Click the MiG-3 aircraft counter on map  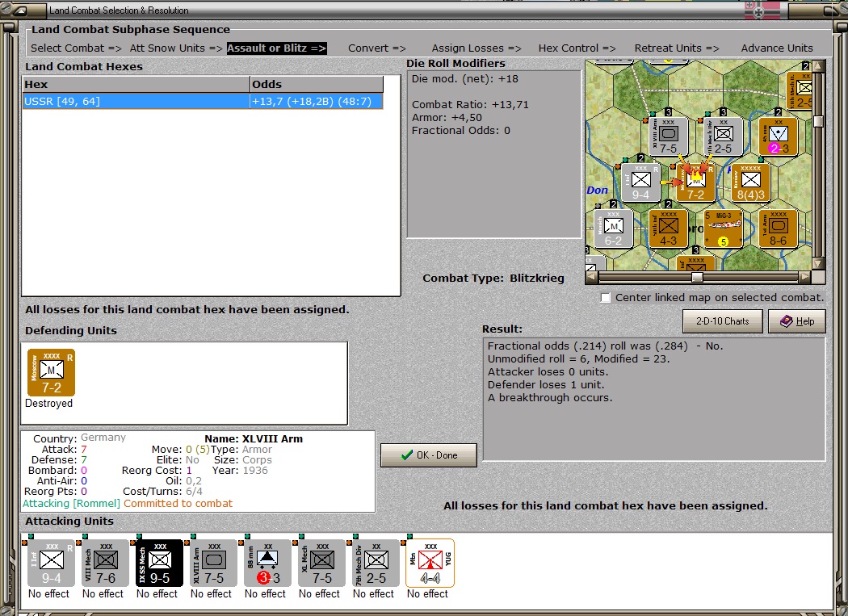click(723, 228)
